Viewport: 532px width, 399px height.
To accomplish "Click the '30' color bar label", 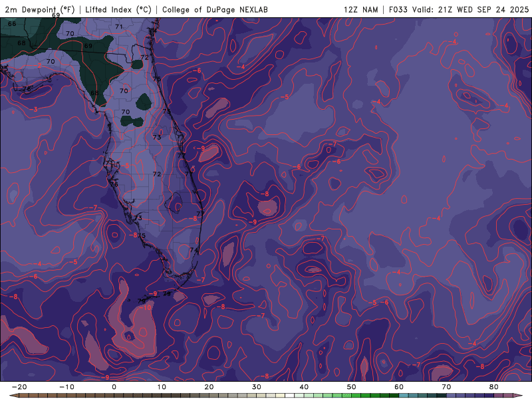I will pyautogui.click(x=257, y=387).
